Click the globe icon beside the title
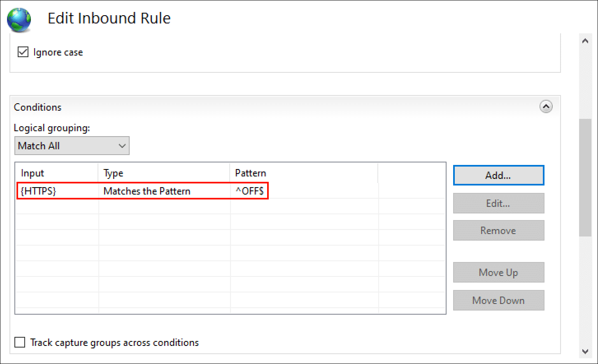Screen dimensions: 598x364 click(x=19, y=19)
